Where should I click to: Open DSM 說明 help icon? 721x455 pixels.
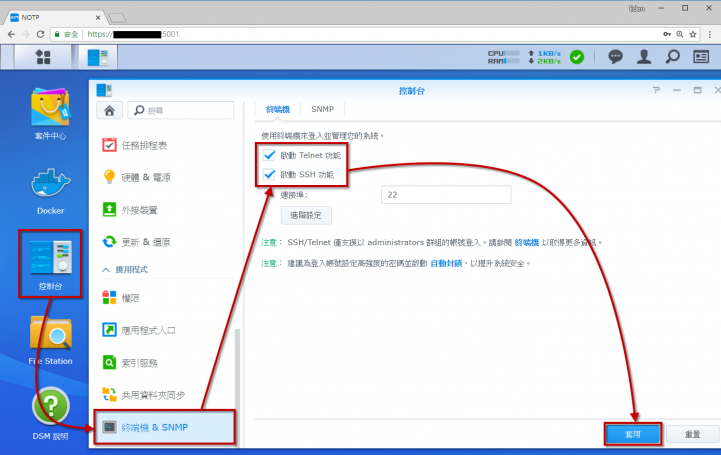tap(51, 414)
